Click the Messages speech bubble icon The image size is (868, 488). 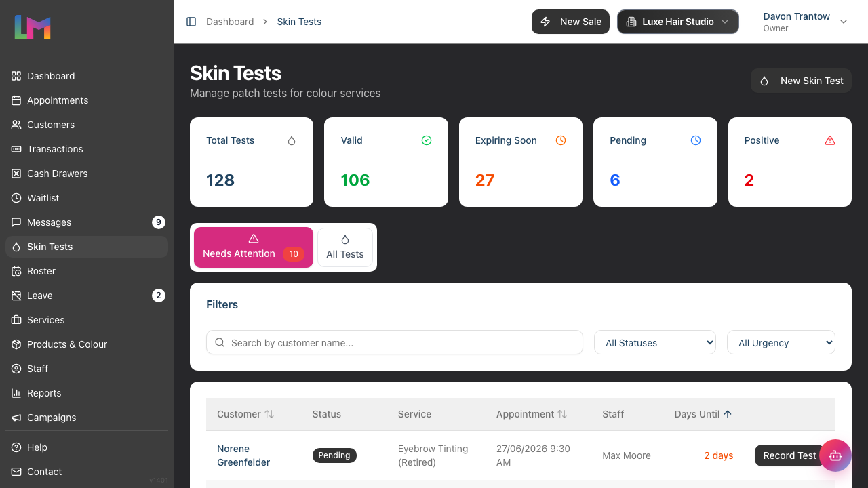[x=16, y=222]
